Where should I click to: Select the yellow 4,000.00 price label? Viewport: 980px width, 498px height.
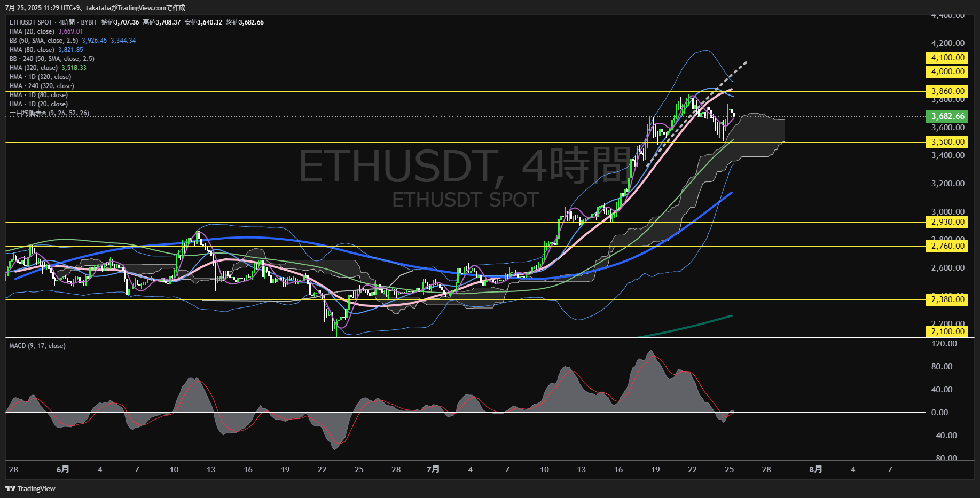(x=948, y=72)
